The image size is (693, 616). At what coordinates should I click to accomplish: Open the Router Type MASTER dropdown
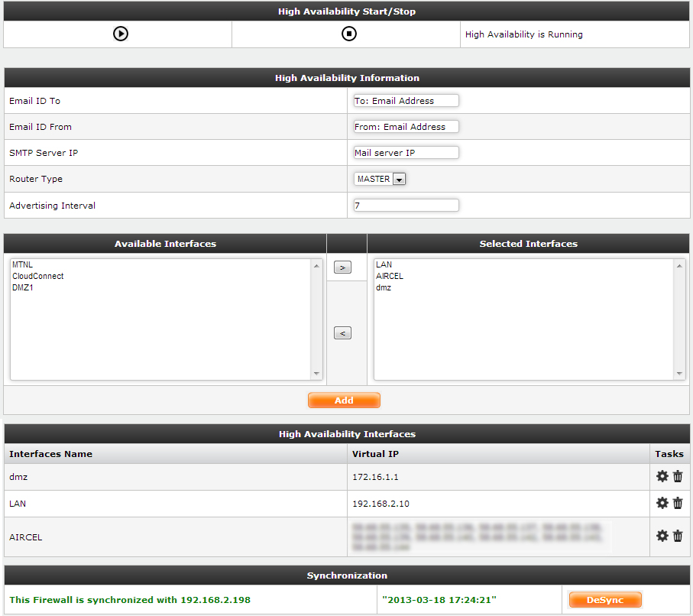[380, 179]
